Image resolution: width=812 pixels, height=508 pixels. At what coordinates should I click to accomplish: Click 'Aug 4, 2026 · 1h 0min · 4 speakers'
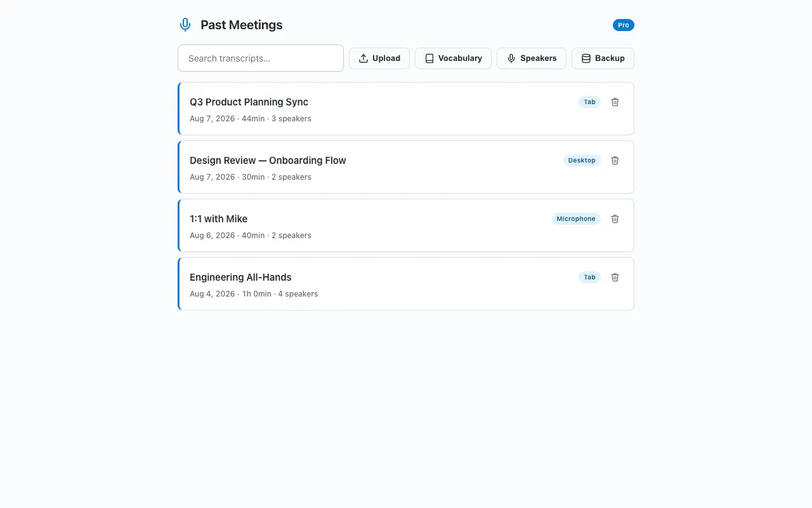click(x=254, y=294)
